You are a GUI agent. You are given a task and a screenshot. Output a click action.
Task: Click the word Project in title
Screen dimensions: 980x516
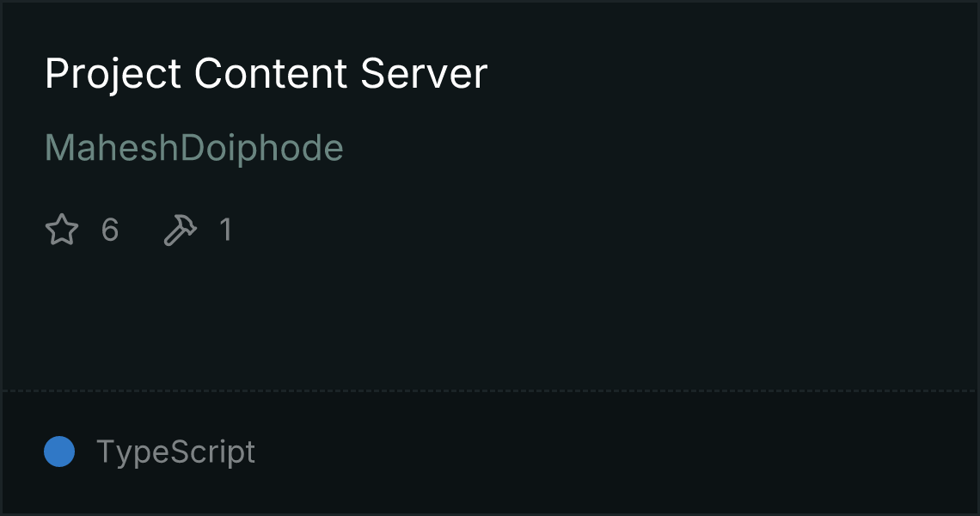[113, 74]
